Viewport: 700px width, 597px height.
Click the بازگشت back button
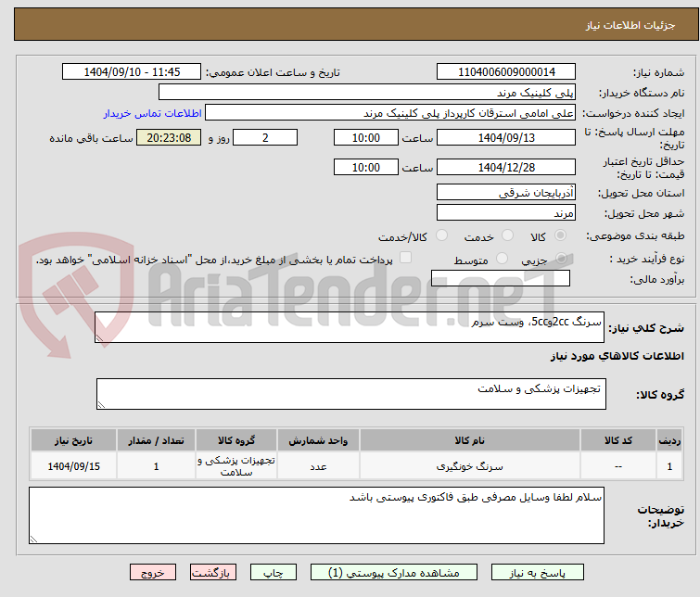pos(213,573)
